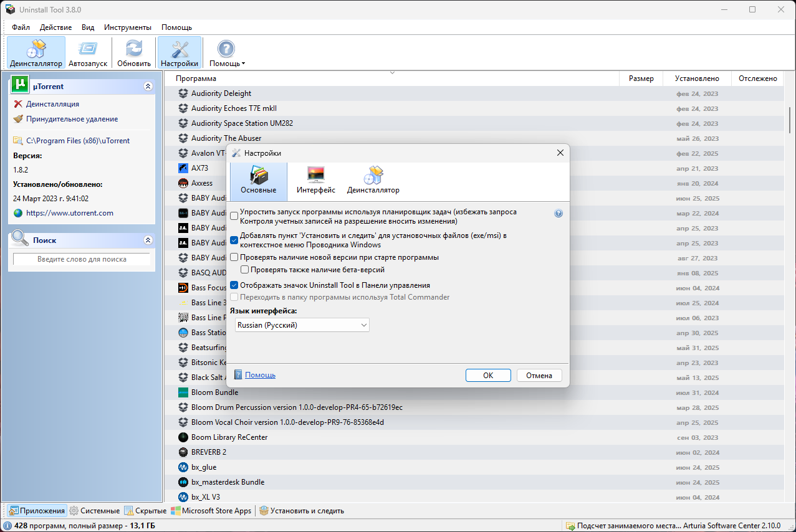The image size is (796, 532).
Task: Click the Bloom Bundle program icon
Action: [183, 392]
